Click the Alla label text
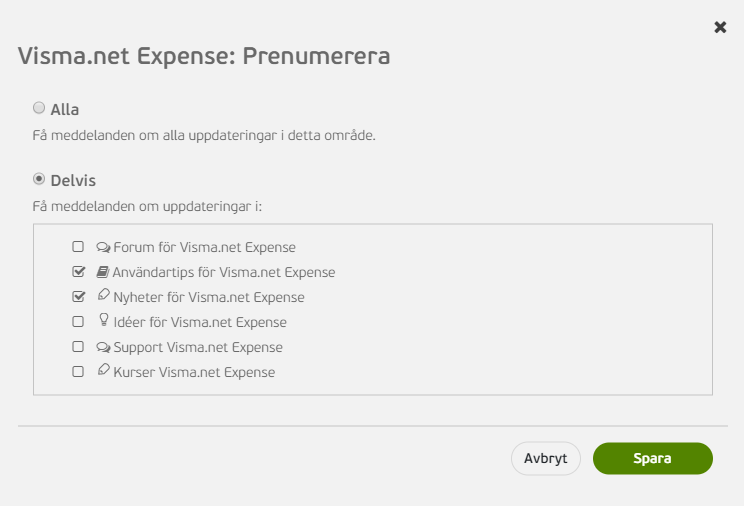 (65, 110)
